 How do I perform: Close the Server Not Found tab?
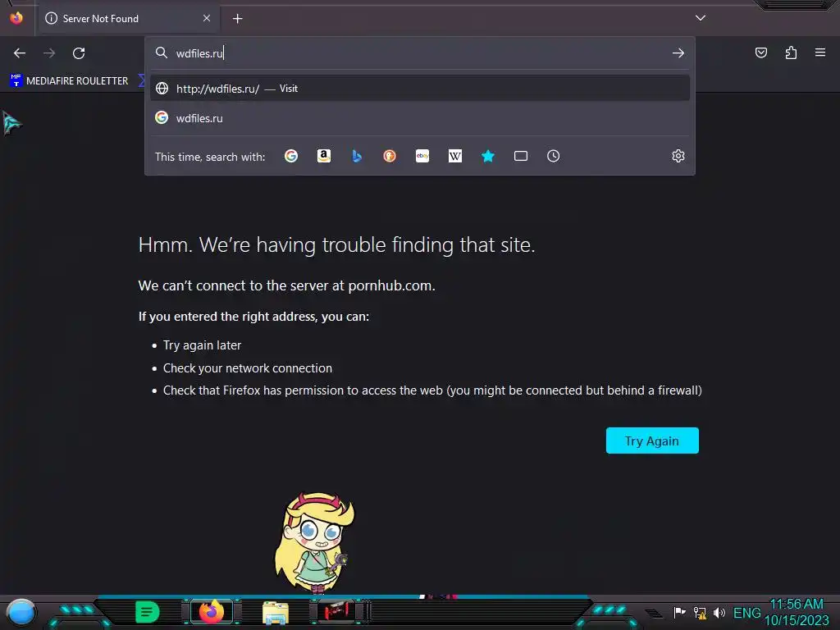(x=206, y=18)
